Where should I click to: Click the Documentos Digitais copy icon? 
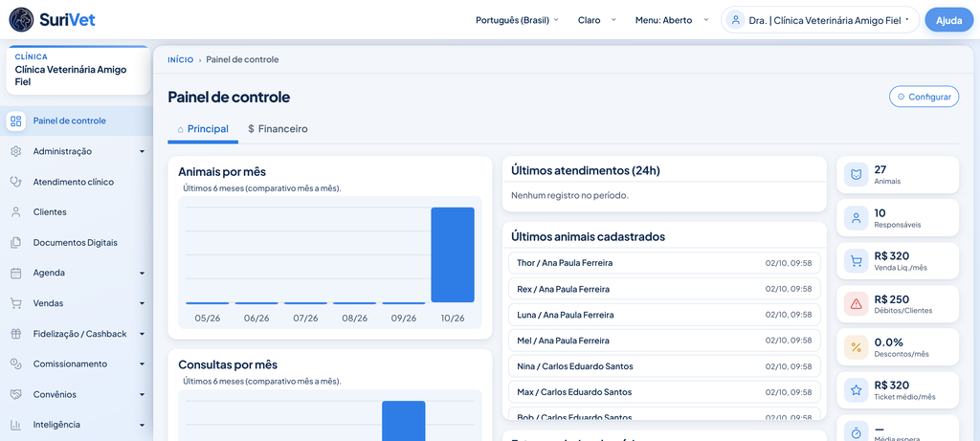click(16, 242)
